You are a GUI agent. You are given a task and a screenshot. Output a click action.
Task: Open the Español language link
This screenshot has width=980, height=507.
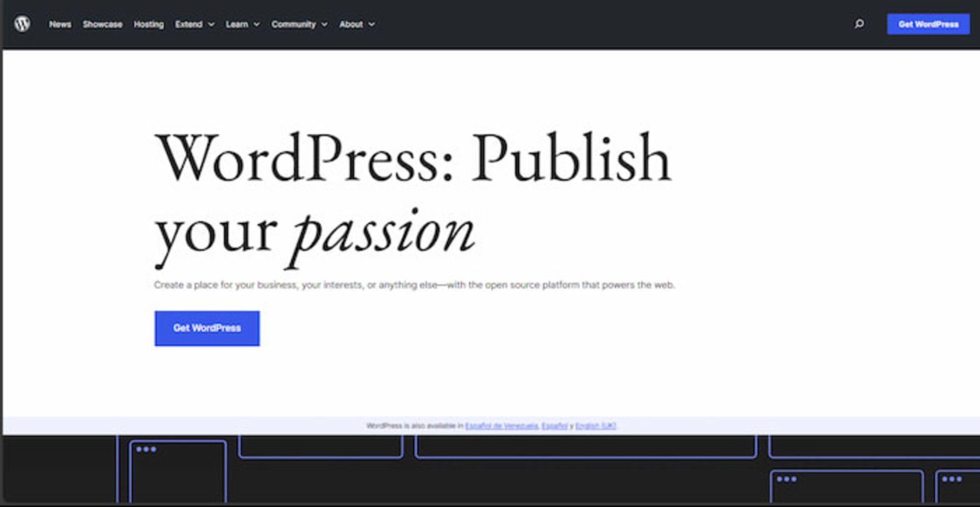[555, 426]
